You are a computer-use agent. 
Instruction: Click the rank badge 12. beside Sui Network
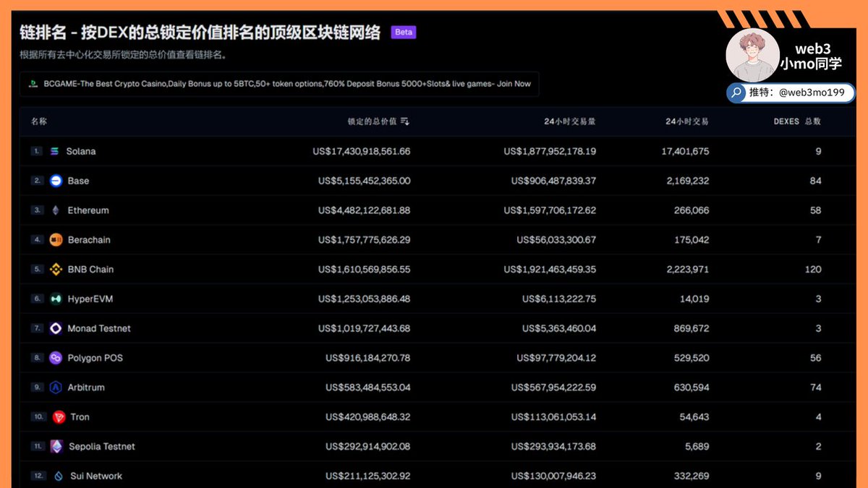[38, 476]
